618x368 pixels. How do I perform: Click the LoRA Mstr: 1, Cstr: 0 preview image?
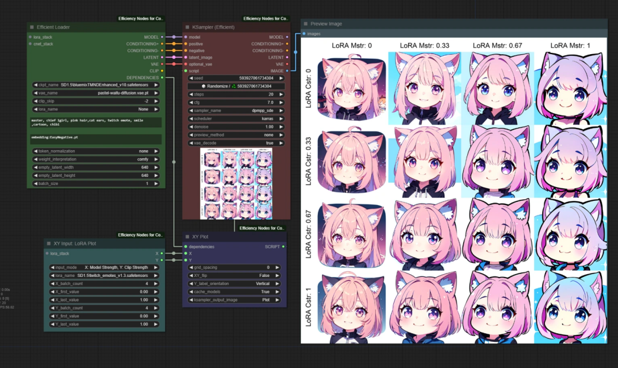click(570, 88)
